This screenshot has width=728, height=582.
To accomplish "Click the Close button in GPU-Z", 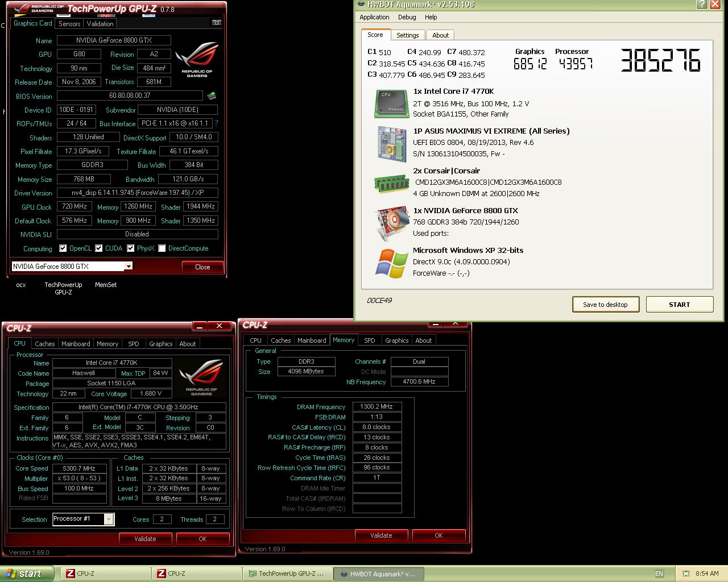I will pyautogui.click(x=202, y=267).
